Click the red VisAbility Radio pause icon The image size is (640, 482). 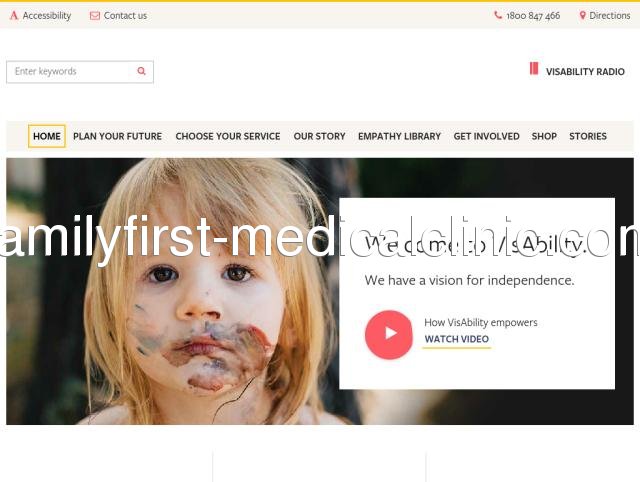534,68
